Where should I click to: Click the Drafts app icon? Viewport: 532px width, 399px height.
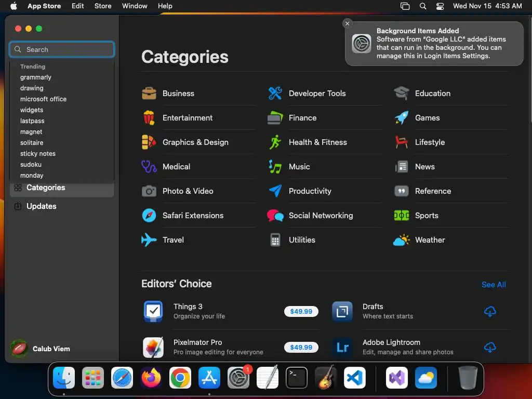pyautogui.click(x=342, y=311)
